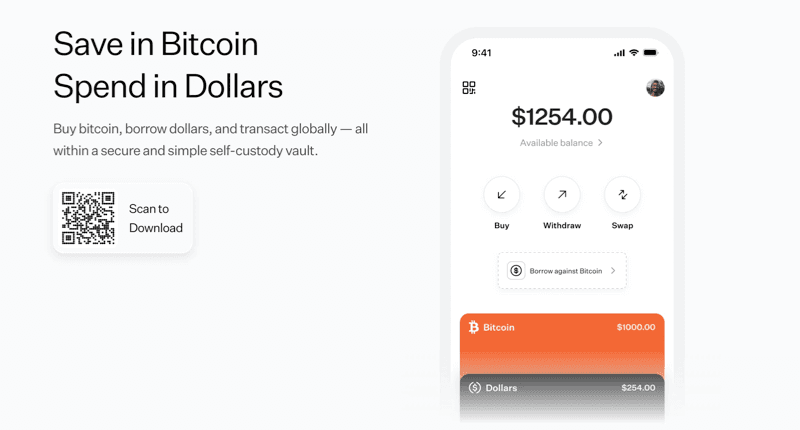The image size is (800, 430).
Task: Expand the Available balance chevron
Action: click(600, 143)
